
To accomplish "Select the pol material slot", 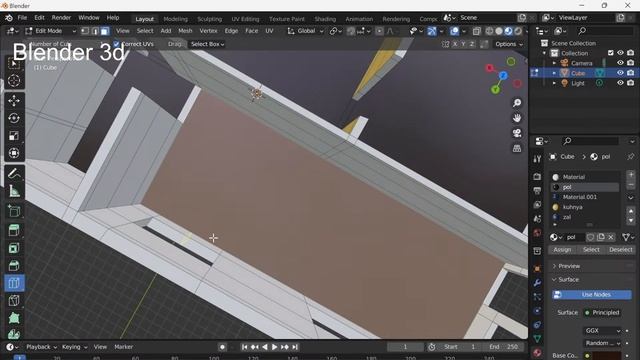I will click(x=584, y=187).
